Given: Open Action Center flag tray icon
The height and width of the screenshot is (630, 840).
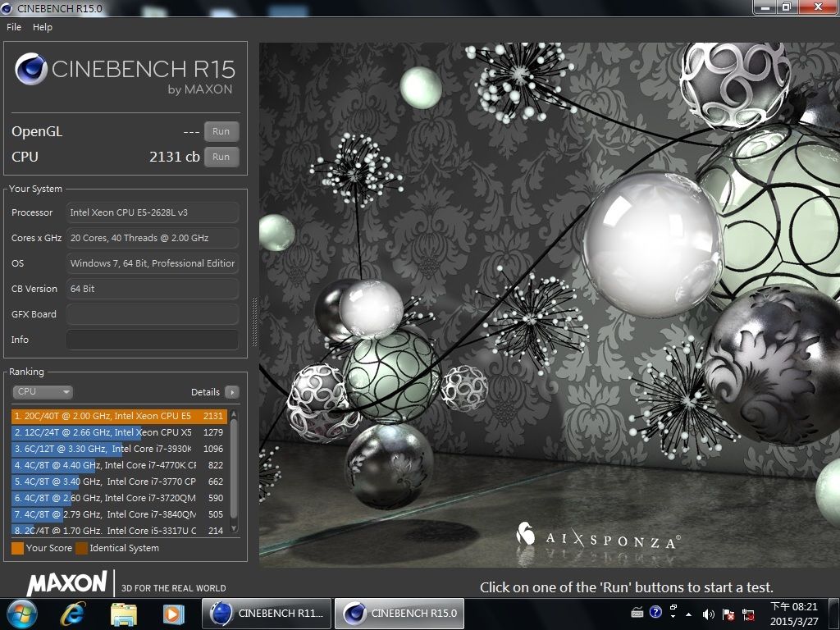Looking at the screenshot, I should click(728, 614).
